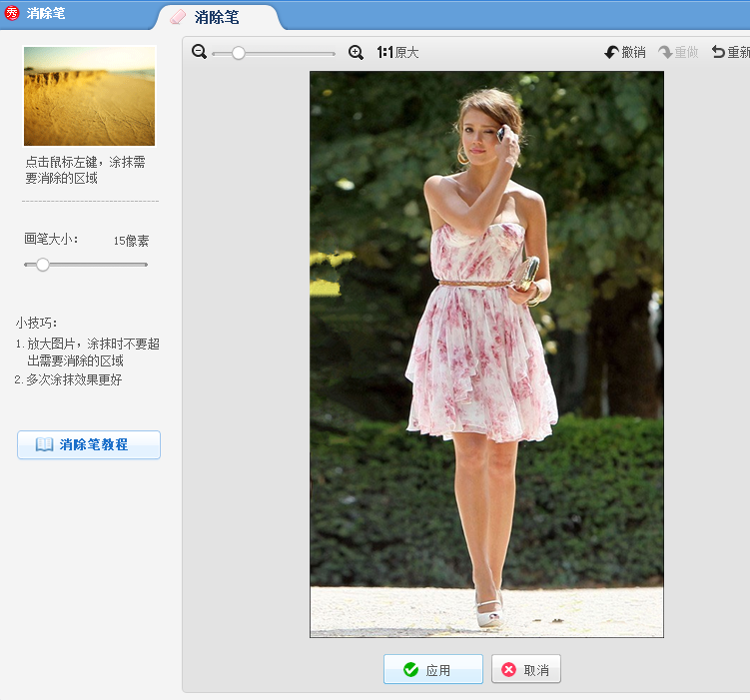Click the 画笔大小 brush size slider handle

tap(43, 265)
